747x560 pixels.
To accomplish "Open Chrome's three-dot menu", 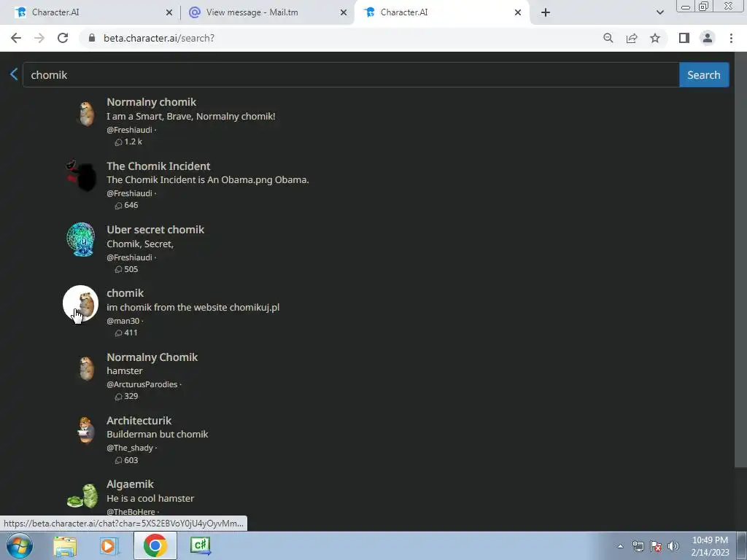I will coord(731,38).
